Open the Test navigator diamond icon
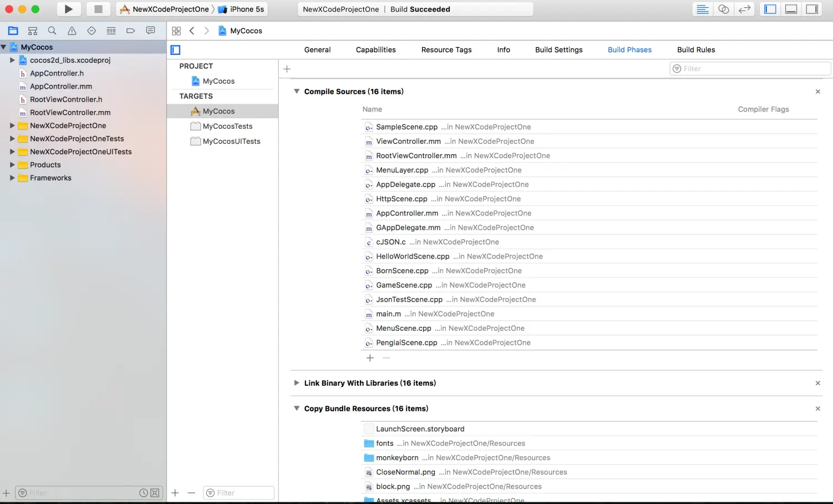The width and height of the screenshot is (833, 504). pos(92,31)
